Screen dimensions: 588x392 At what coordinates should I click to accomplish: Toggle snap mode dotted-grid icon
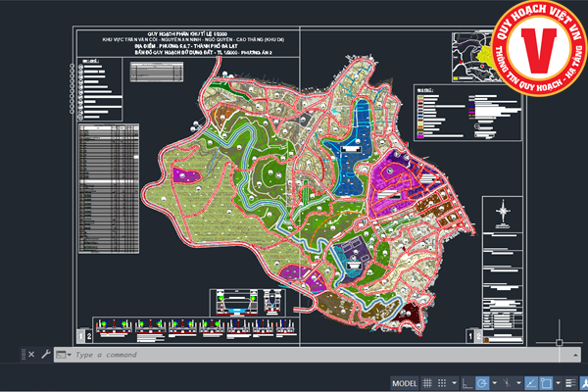coord(442,383)
